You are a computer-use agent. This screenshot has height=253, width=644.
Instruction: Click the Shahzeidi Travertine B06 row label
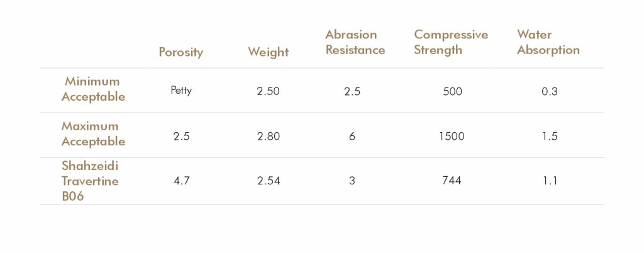click(x=90, y=181)
